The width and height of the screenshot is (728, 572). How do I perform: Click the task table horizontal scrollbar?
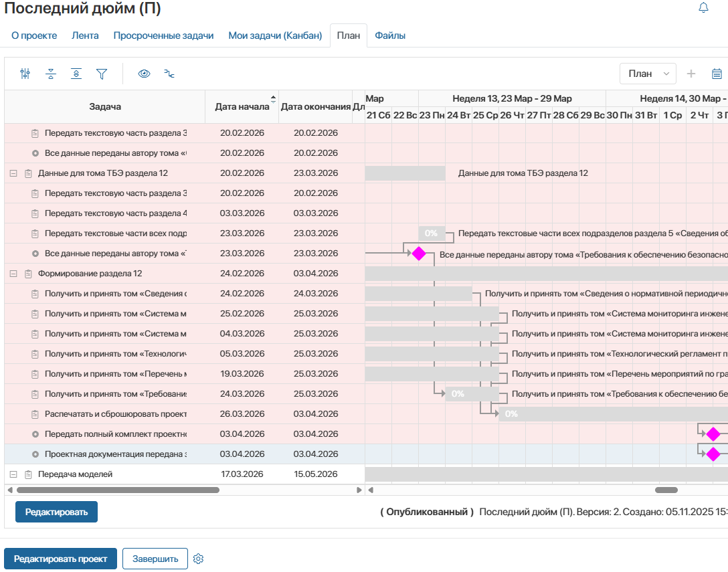(118, 490)
